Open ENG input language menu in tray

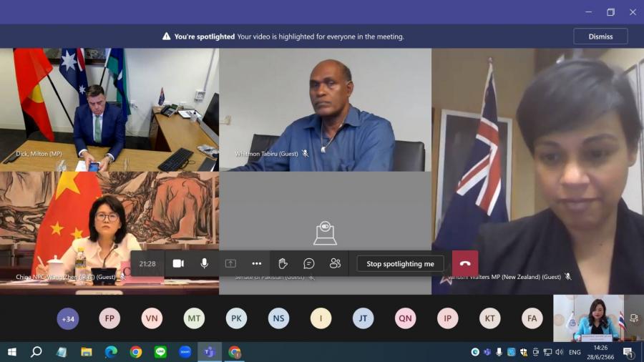click(x=575, y=352)
